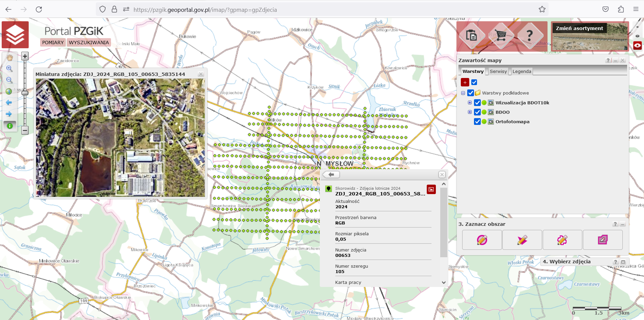Open the Wizualizacja BDOT10k layer settings icon
Image resolution: width=644 pixels, height=320 pixels.
pyautogui.click(x=491, y=103)
